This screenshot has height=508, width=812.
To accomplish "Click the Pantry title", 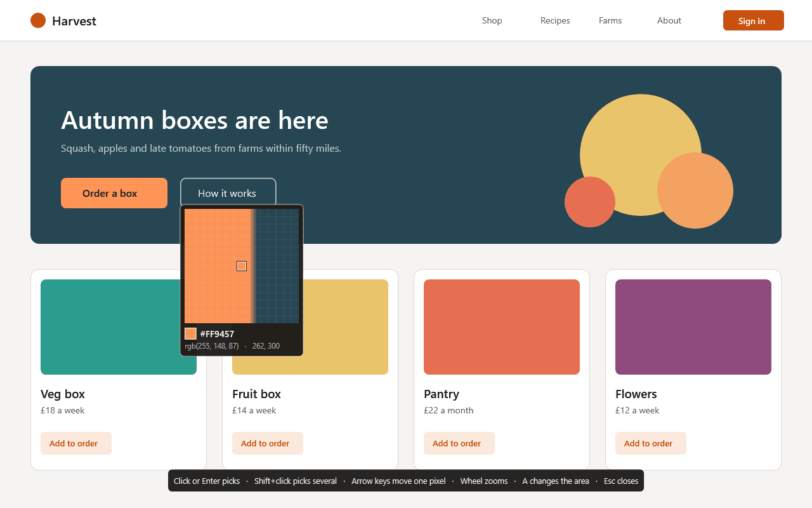I will [442, 394].
